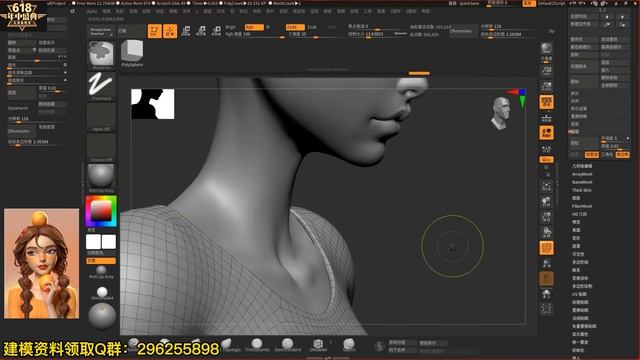This screenshot has height=360, width=640.
Task: Click the Move view icon on right shelf
Action: point(546,202)
